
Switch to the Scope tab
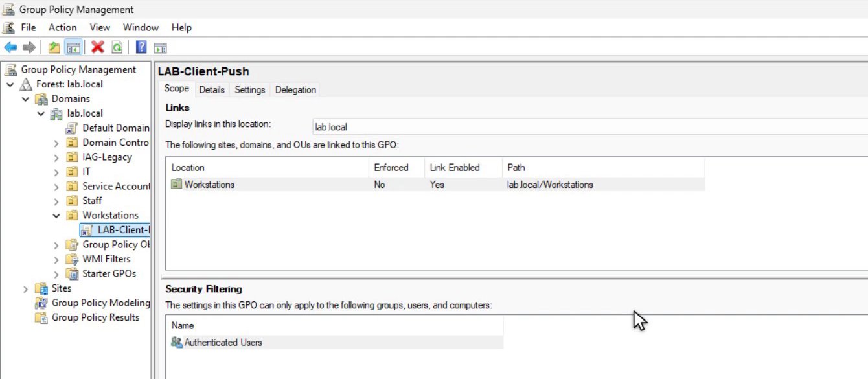click(177, 89)
